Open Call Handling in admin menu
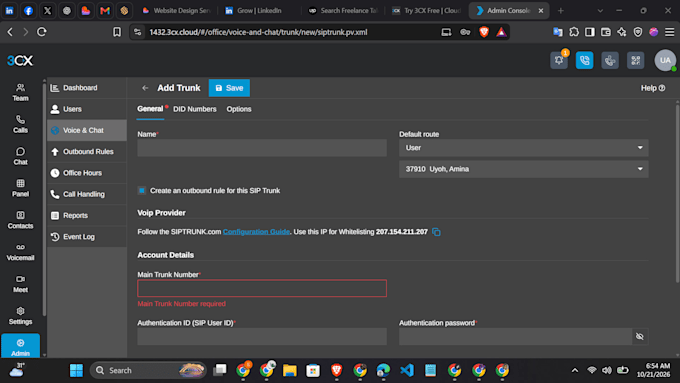This screenshot has height=383, width=680. point(87,194)
